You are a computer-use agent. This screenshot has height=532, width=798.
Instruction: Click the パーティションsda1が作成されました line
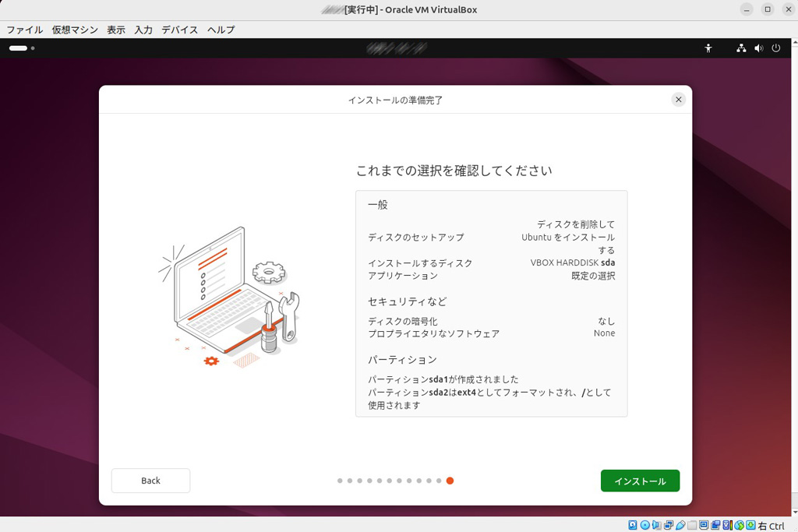tap(443, 379)
